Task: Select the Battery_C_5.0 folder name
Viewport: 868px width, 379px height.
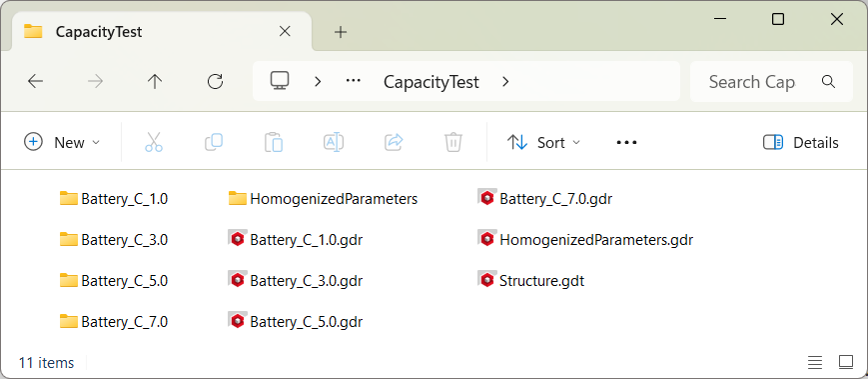Action: pyautogui.click(x=125, y=281)
